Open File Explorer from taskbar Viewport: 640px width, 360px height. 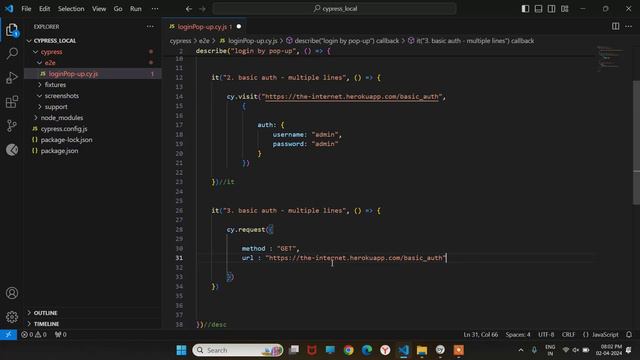pos(422,350)
